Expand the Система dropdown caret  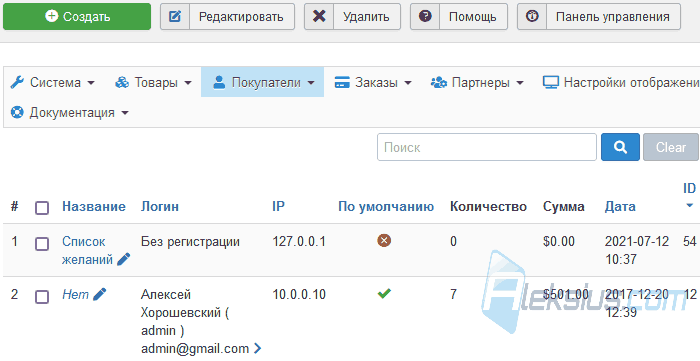pos(91,83)
